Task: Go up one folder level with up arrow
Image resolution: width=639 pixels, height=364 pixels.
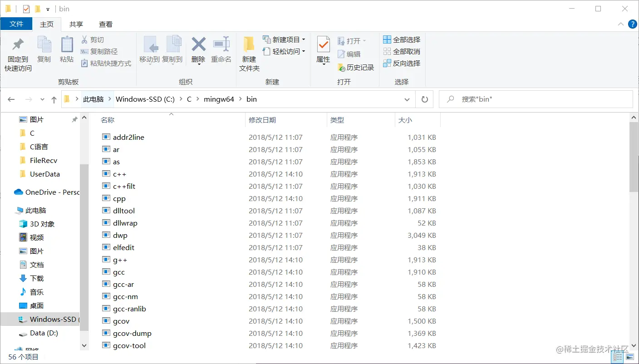Action: click(x=54, y=99)
